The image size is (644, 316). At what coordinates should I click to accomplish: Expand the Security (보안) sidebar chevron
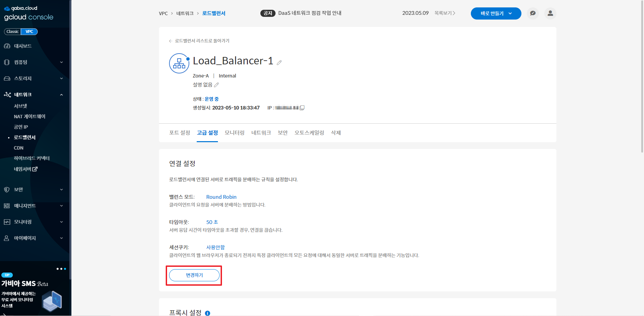[x=61, y=190]
